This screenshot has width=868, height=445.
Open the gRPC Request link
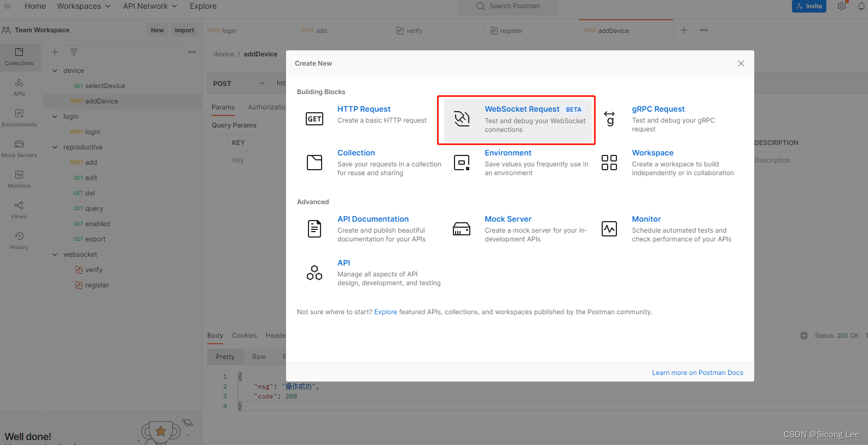tap(658, 109)
